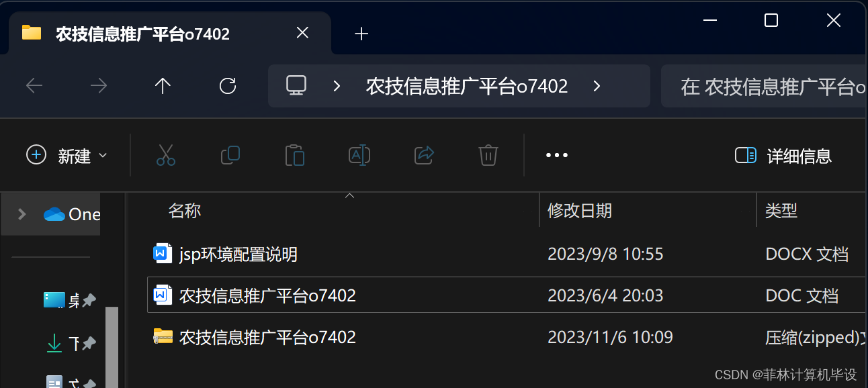Screen dimensions: 868x388
Task: Add a new tab with plus button
Action: coord(361,34)
